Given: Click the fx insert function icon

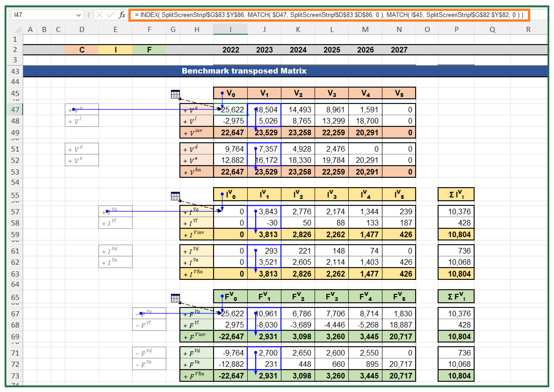Looking at the screenshot, I should click(122, 15).
